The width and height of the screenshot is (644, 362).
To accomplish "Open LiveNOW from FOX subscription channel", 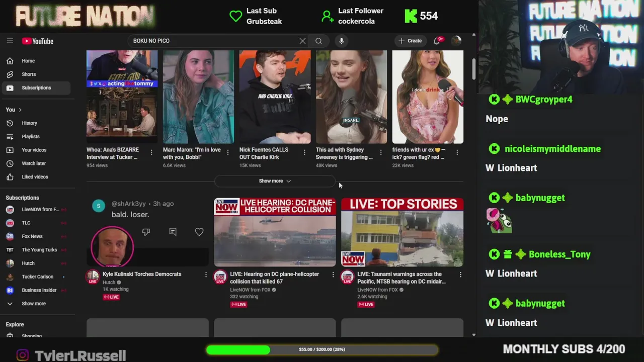I will point(36,209).
